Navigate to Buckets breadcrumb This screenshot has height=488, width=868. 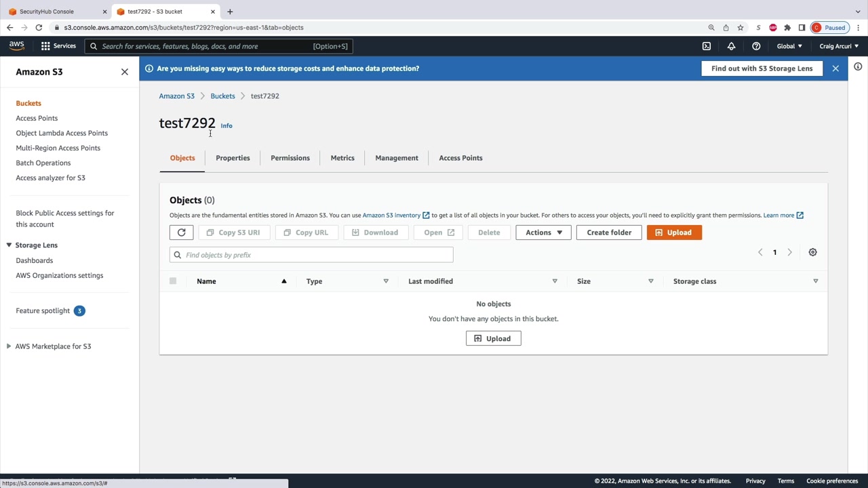222,96
